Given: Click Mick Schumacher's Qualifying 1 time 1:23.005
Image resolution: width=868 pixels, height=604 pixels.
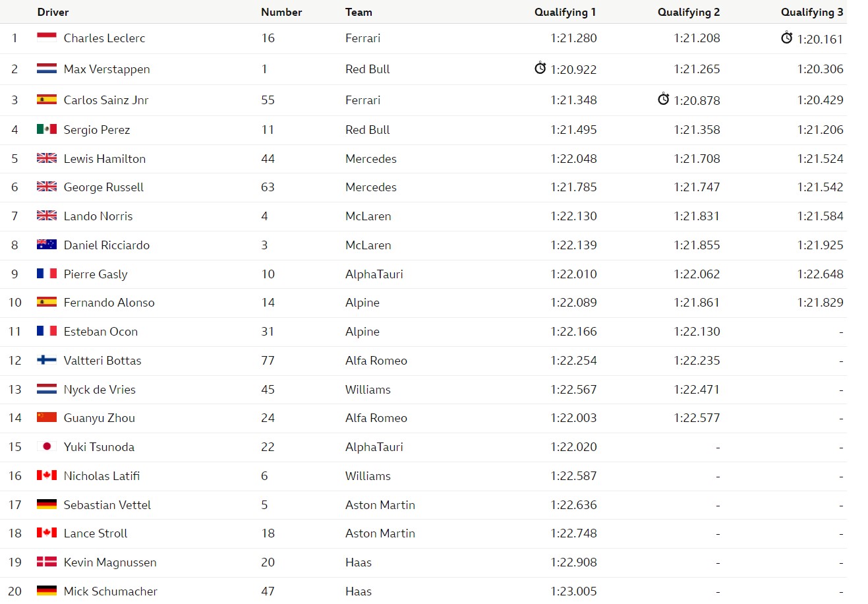Looking at the screenshot, I should tap(573, 591).
